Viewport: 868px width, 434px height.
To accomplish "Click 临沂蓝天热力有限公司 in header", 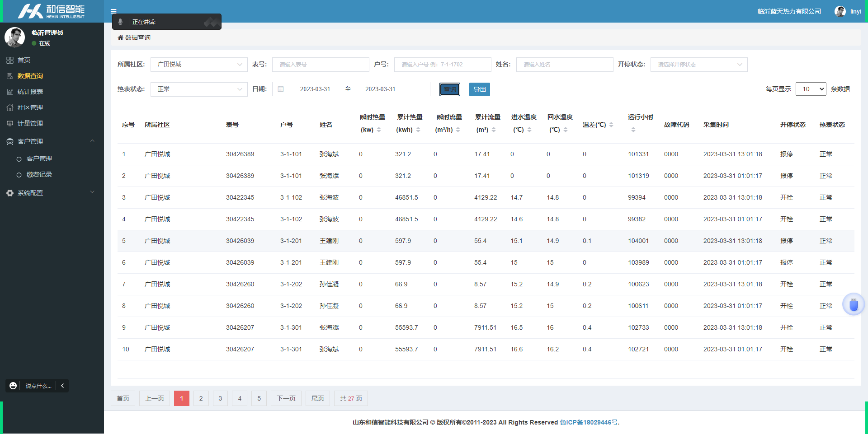I will (789, 11).
